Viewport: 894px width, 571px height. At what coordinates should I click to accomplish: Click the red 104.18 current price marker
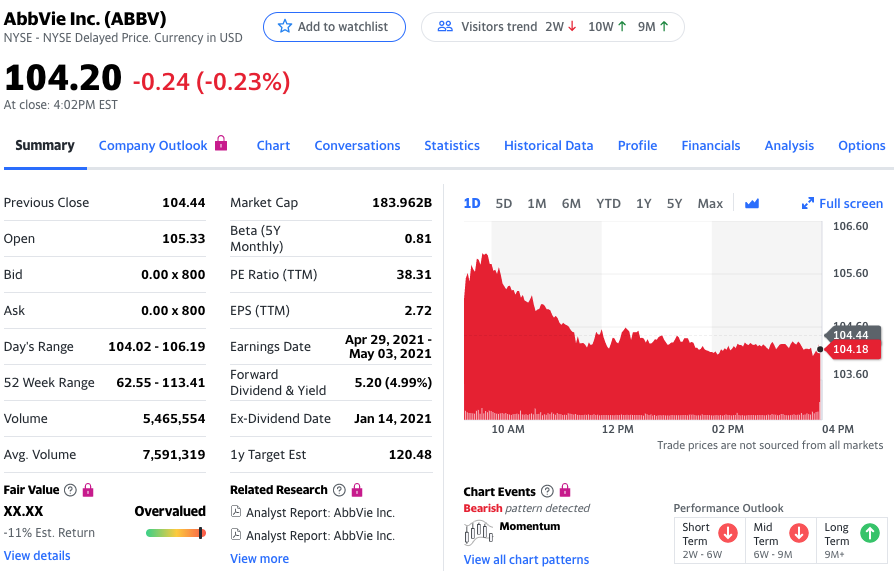[x=852, y=349]
